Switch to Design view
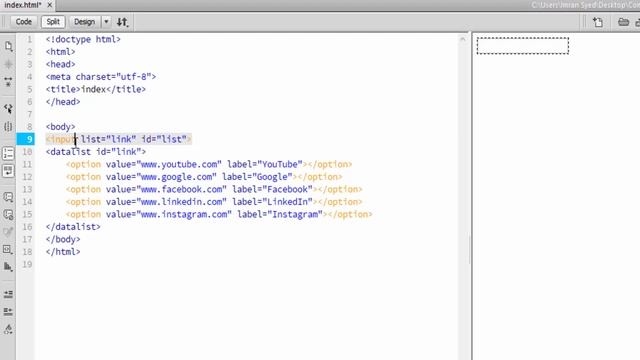This screenshot has width=640, height=360. (84, 22)
